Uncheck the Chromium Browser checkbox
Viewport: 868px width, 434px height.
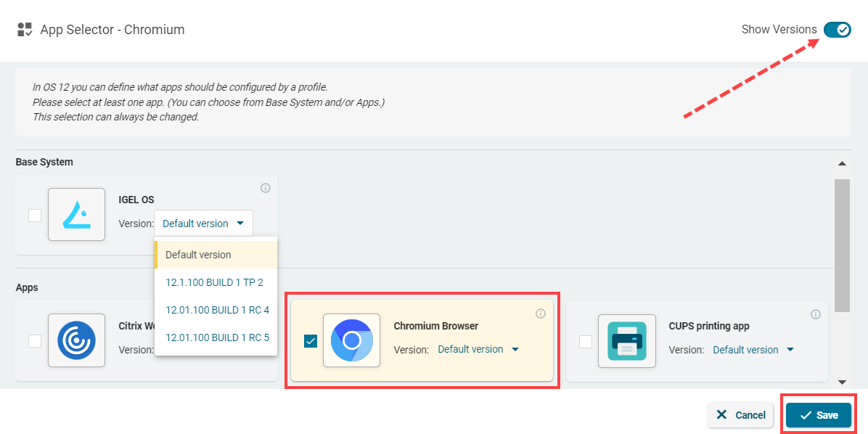pyautogui.click(x=311, y=341)
